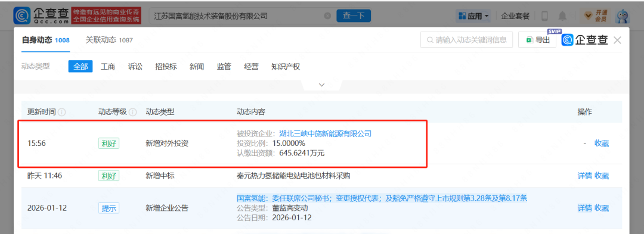The width and height of the screenshot is (644, 234).
Task: Click the 查一下 search button
Action: coord(354,16)
